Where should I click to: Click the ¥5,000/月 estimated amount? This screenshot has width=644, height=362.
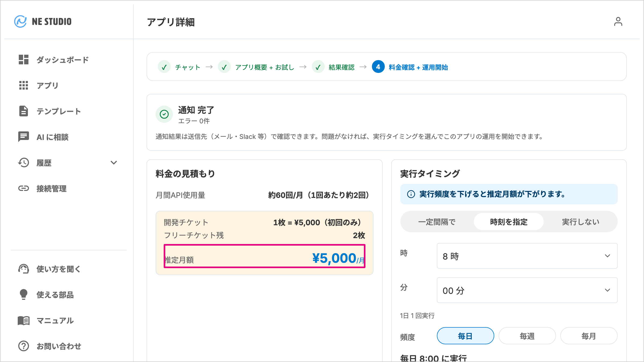tap(338, 258)
